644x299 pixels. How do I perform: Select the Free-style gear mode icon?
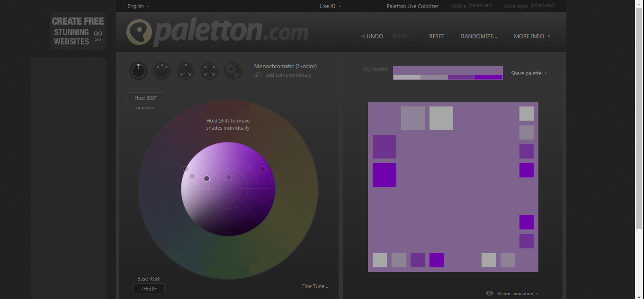pyautogui.click(x=233, y=71)
